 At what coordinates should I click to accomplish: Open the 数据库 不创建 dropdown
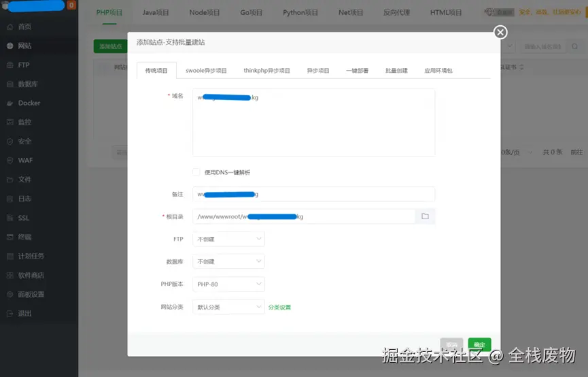[x=228, y=262]
